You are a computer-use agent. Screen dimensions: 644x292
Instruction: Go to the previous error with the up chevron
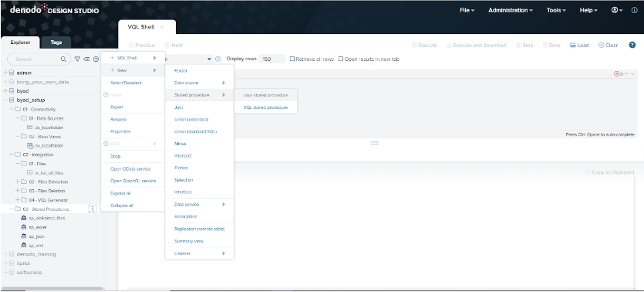coord(626,74)
